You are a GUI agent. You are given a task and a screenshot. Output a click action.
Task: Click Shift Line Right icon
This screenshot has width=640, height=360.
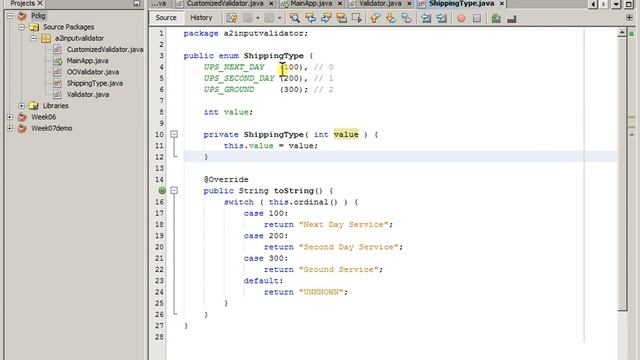click(x=442, y=18)
